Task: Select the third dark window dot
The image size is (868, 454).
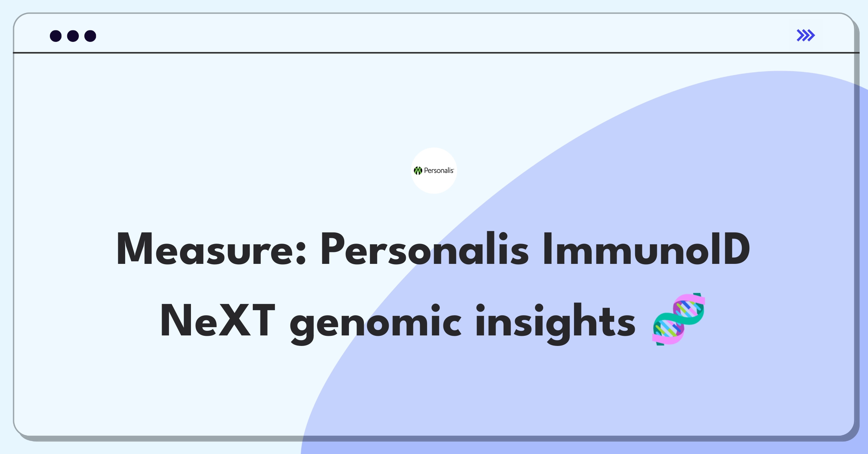Action: point(90,36)
